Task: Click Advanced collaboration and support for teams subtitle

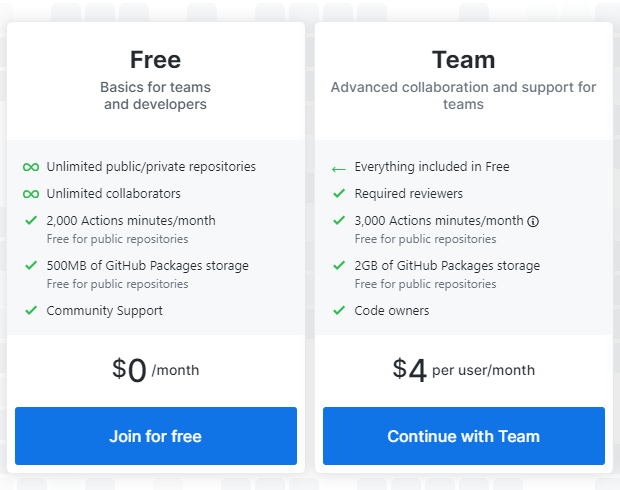Action: [x=463, y=96]
